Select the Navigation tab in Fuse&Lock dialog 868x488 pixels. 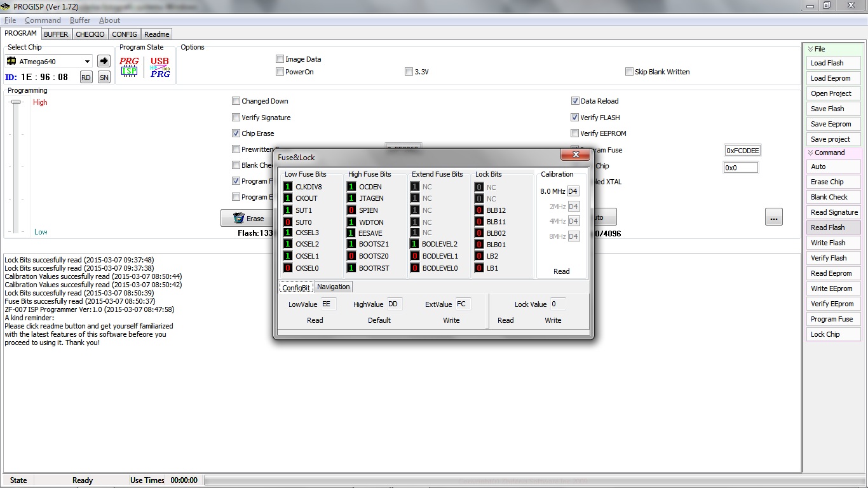point(334,287)
